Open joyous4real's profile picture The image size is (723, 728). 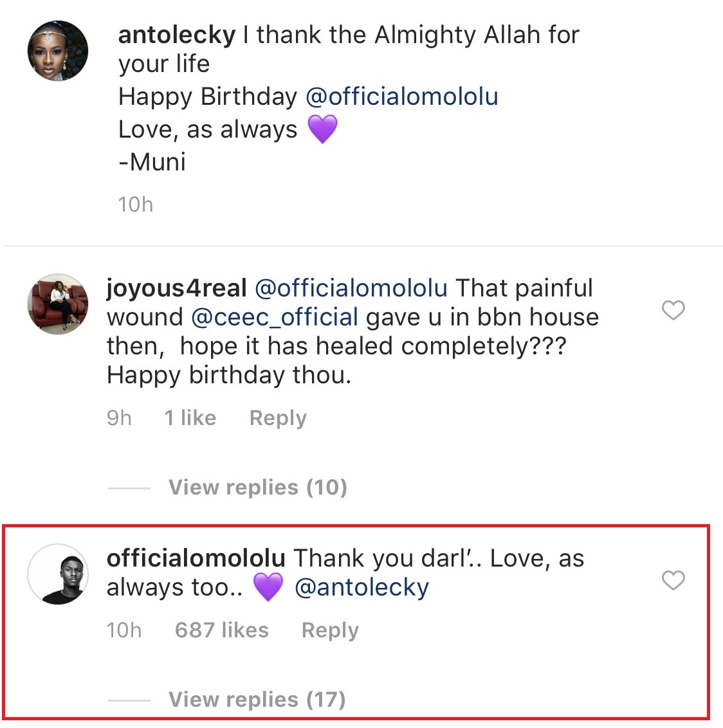(x=58, y=304)
